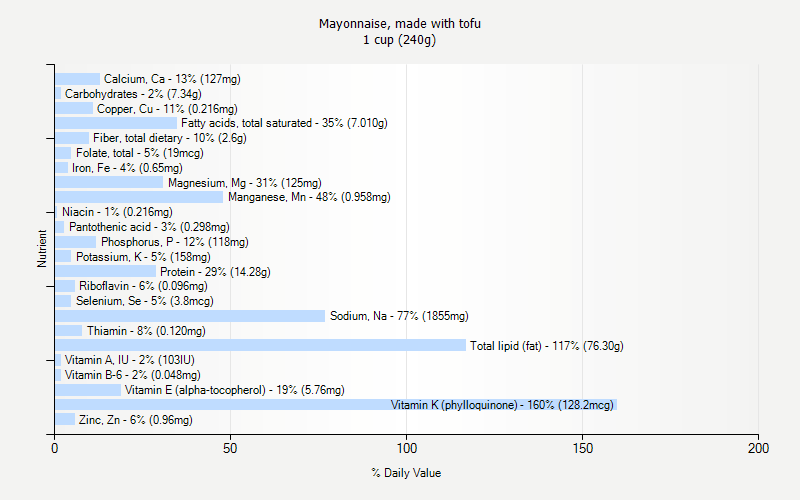800x500 pixels.
Task: Click the Sodium bar in the chart
Action: point(190,316)
